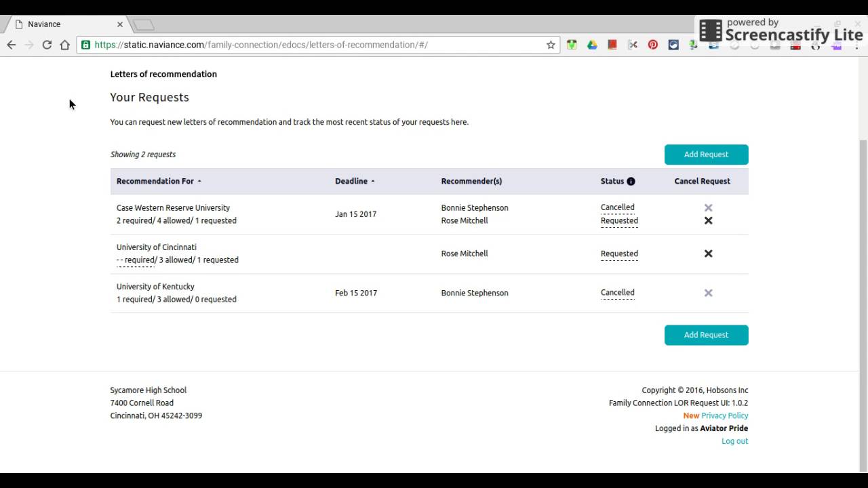Select Case Western Reserve University name

[x=173, y=208]
